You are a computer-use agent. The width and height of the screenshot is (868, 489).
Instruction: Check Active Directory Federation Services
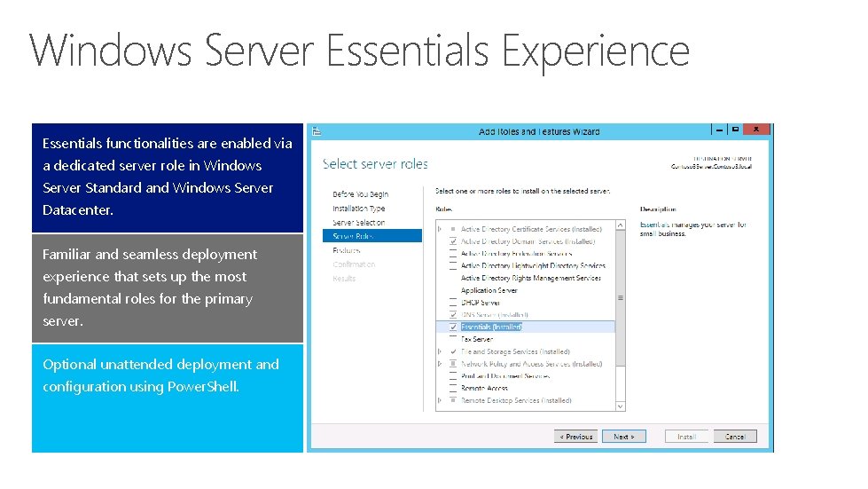pyautogui.click(x=453, y=254)
